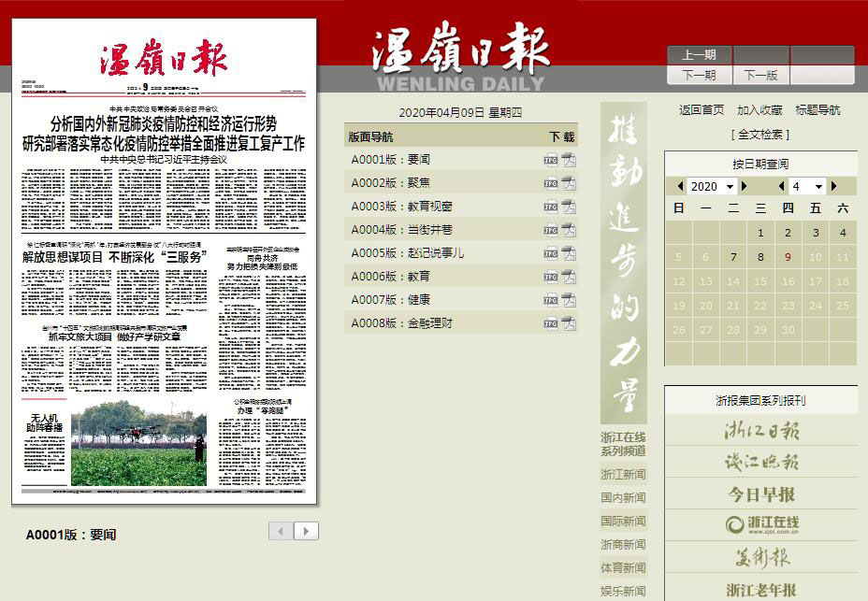The image size is (868, 601).
Task: Download PDF of A0008版 金融理财
Action: (x=569, y=323)
